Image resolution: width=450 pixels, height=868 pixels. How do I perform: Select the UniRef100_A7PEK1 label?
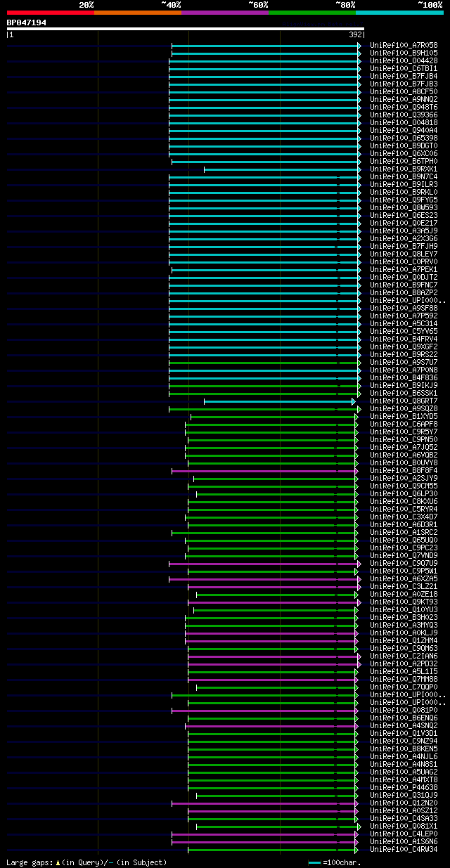click(x=404, y=269)
